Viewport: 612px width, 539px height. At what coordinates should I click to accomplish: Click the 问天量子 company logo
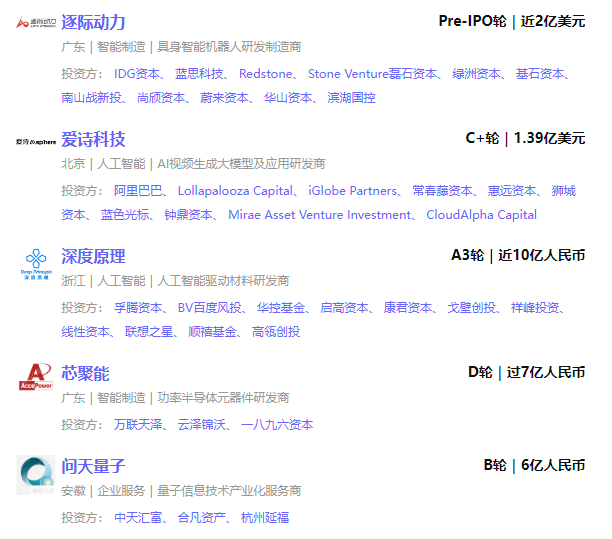36,475
